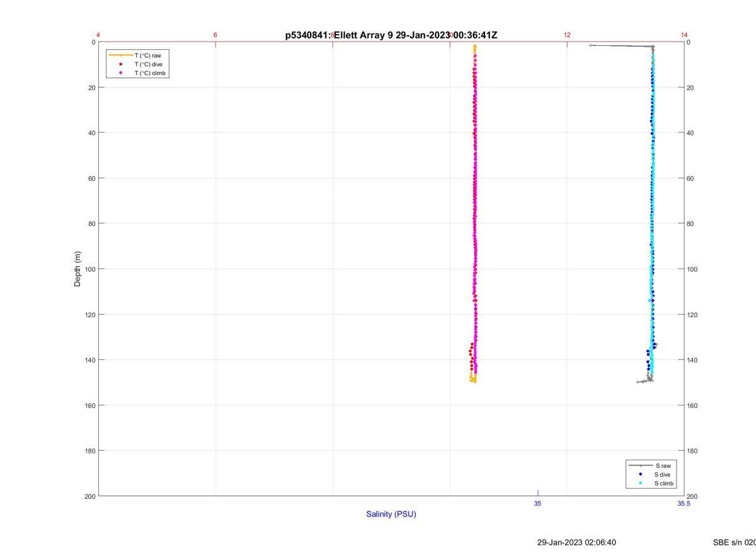Click the 'Depth (m)' axis label
756x558 pixels.
coord(78,269)
